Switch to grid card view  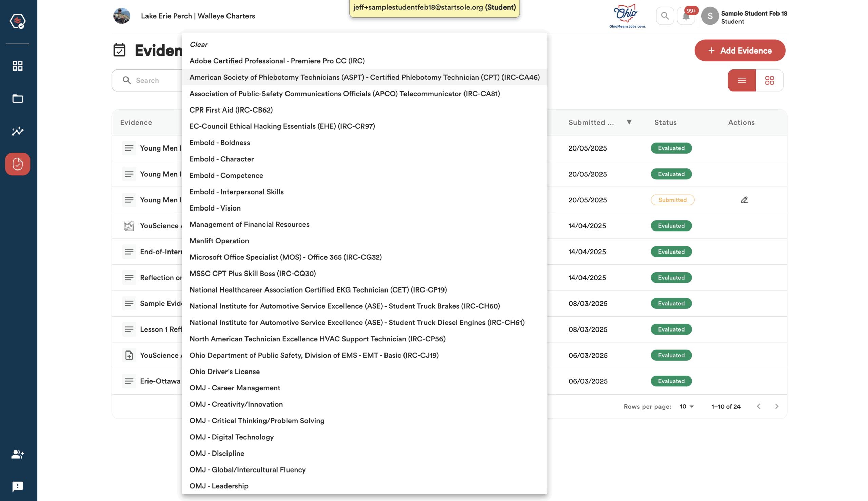770,80
